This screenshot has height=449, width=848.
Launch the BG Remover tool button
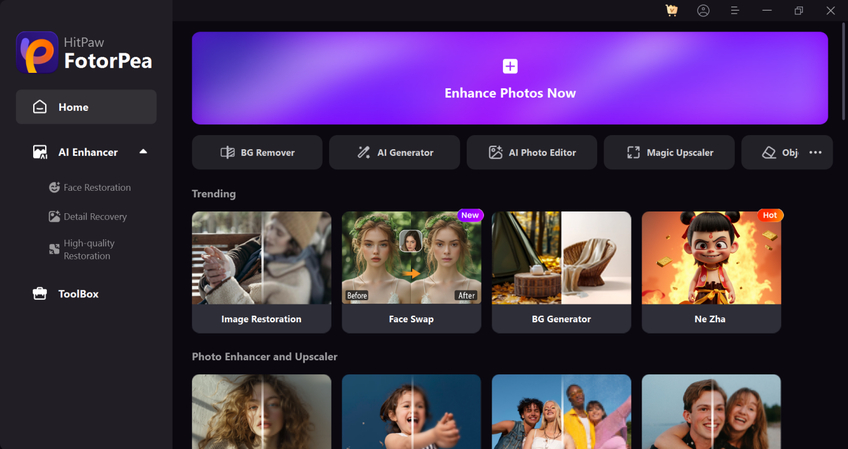[257, 153]
